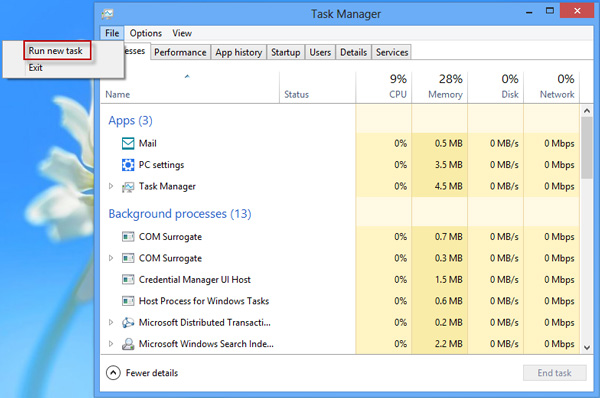
Task: Choose Exit from the File menu
Action: [36, 68]
